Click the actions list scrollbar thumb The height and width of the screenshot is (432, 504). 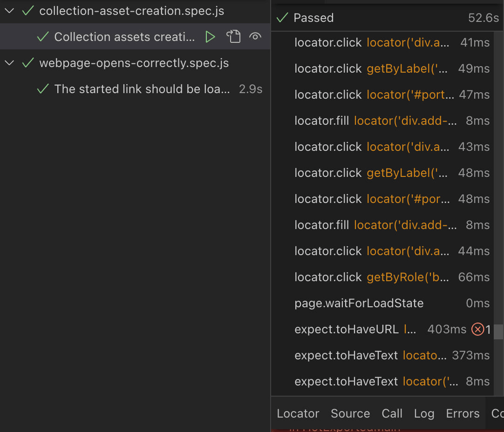498,331
